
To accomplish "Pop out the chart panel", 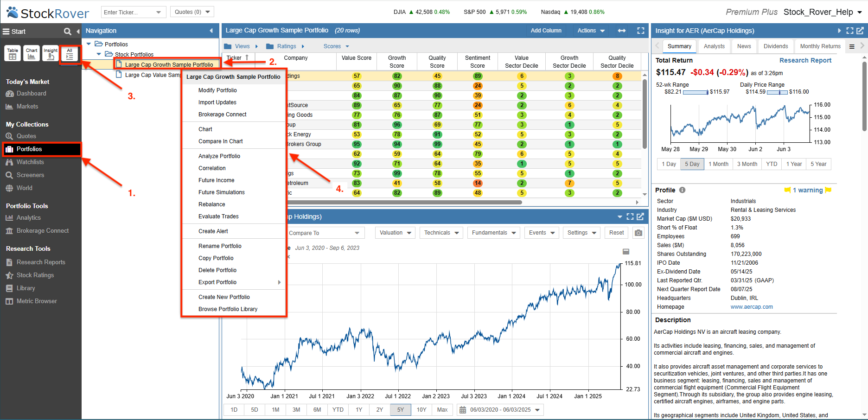I will (640, 216).
